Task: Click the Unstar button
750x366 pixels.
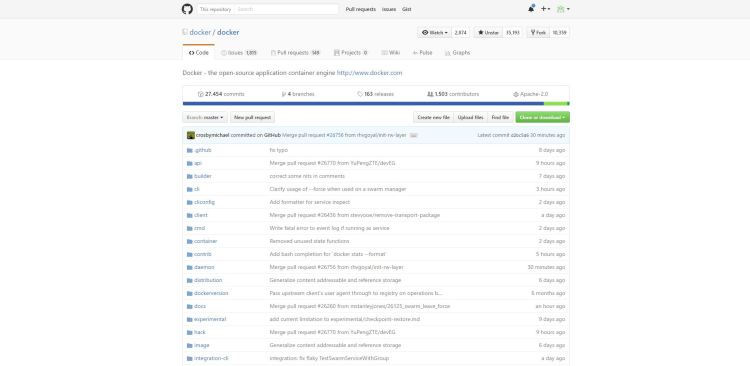Action: coord(488,33)
